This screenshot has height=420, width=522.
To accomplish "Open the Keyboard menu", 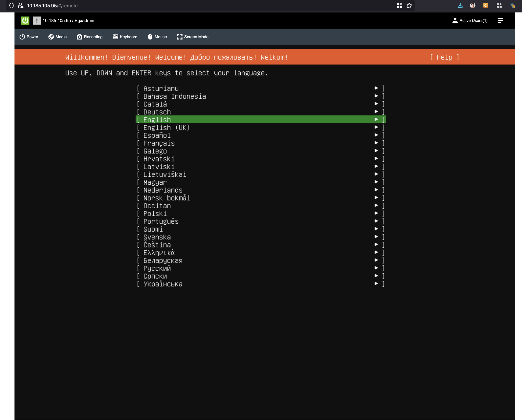I will [125, 37].
